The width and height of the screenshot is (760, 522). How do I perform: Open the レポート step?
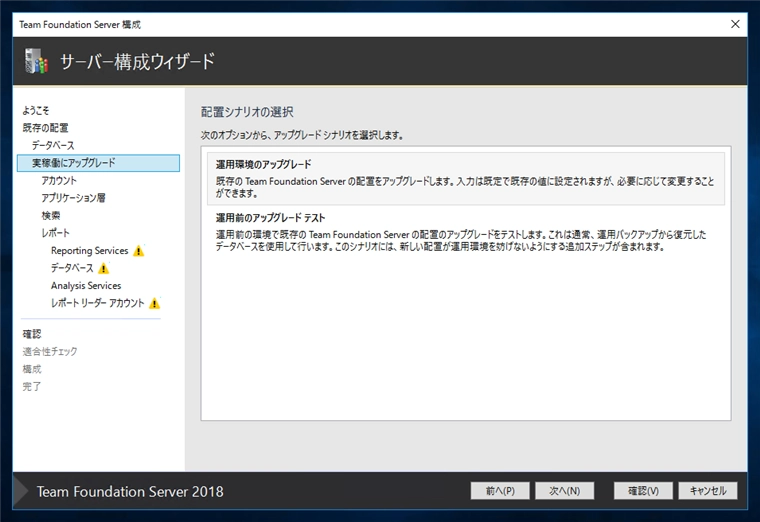56,233
